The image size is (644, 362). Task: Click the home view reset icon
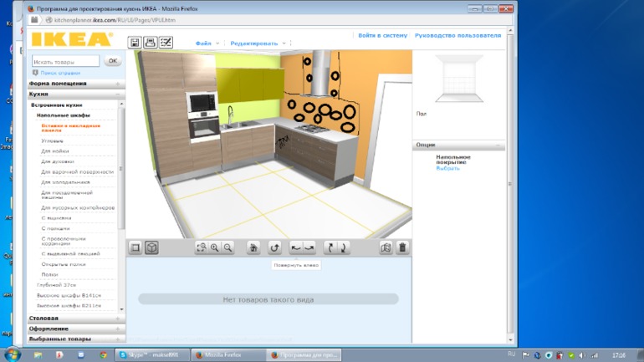[x=253, y=247]
